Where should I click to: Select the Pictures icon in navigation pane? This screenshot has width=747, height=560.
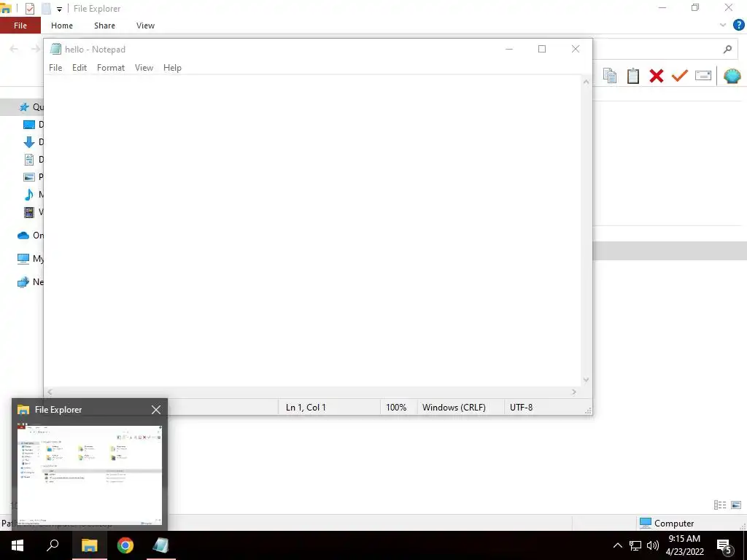(29, 177)
